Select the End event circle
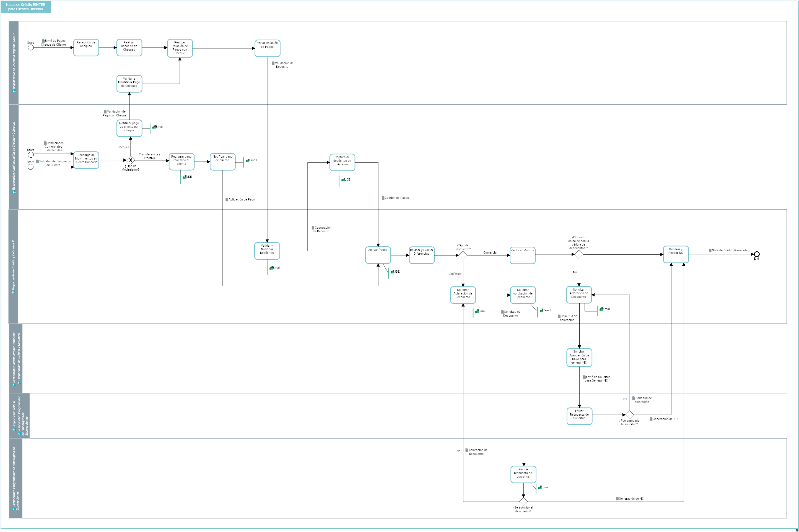799x532 pixels. click(x=757, y=254)
